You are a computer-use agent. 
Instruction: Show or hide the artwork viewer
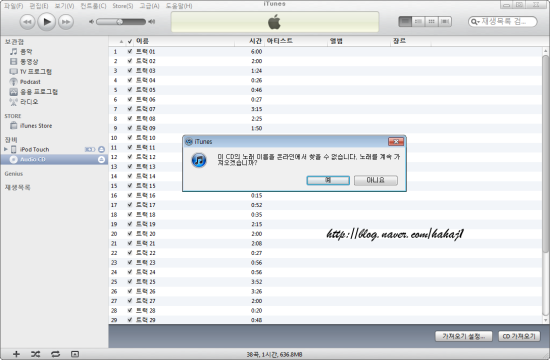75,354
